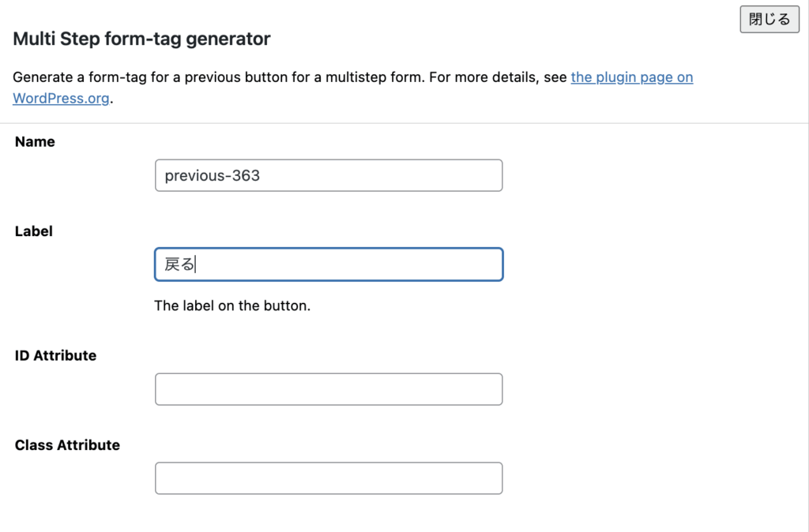Image resolution: width=809 pixels, height=532 pixels.
Task: Click into the Class Attribute text box
Action: (328, 478)
